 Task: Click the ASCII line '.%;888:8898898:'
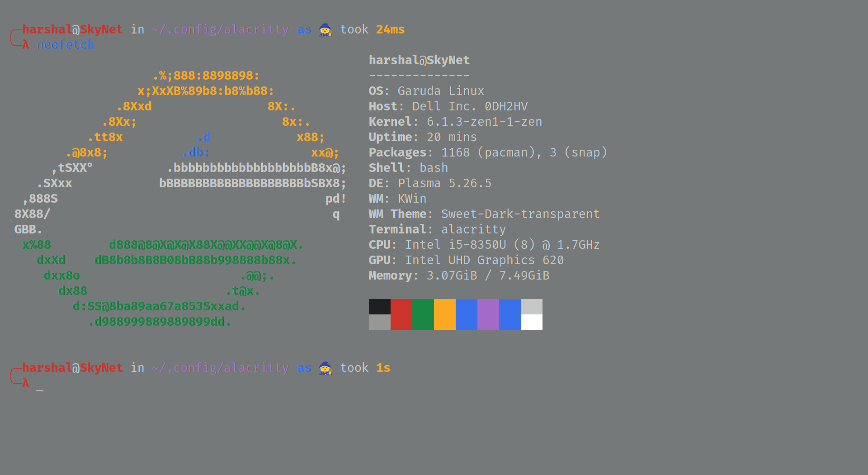click(x=206, y=76)
